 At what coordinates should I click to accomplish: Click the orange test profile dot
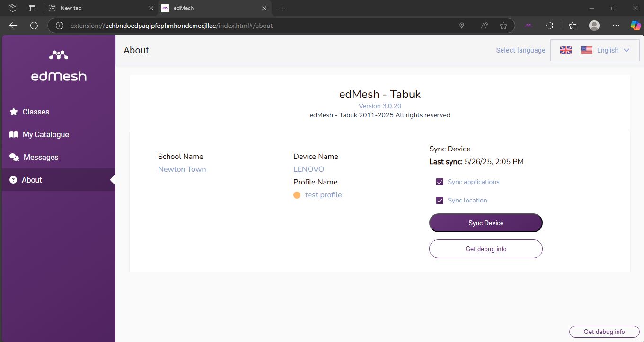297,195
